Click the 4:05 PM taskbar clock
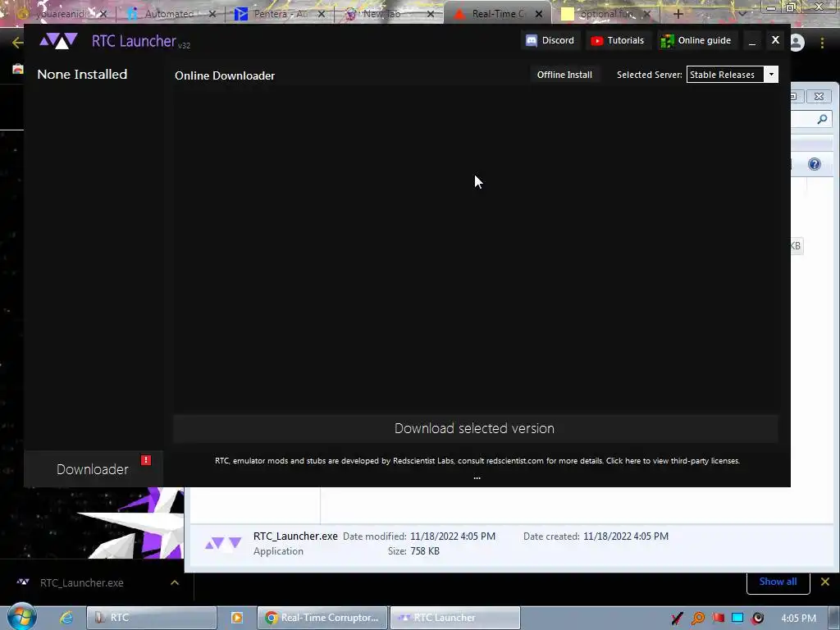 click(798, 618)
